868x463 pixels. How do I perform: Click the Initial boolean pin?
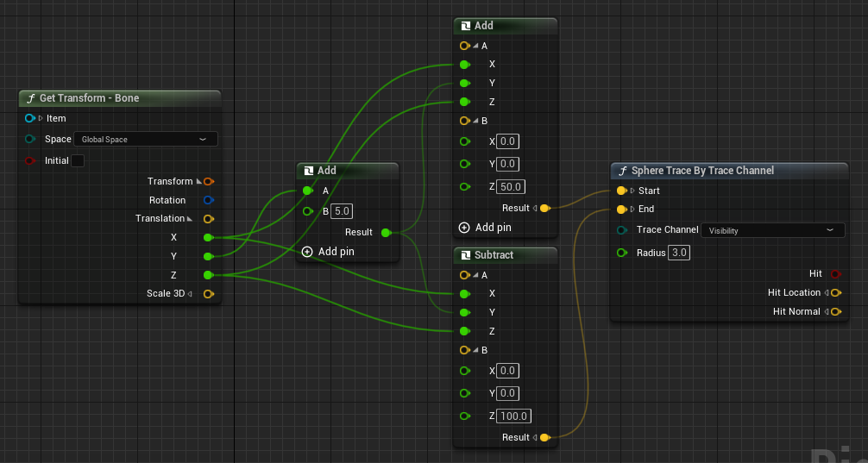click(x=30, y=161)
